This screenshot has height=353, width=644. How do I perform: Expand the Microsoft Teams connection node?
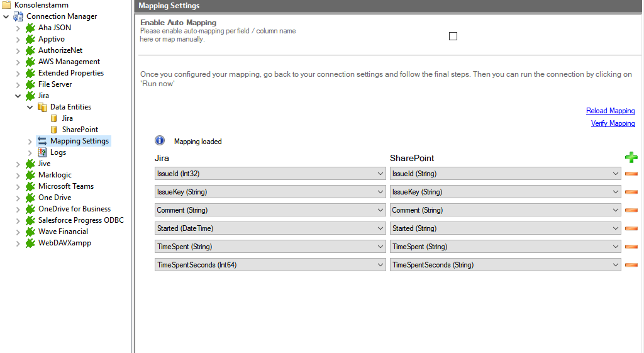18,186
